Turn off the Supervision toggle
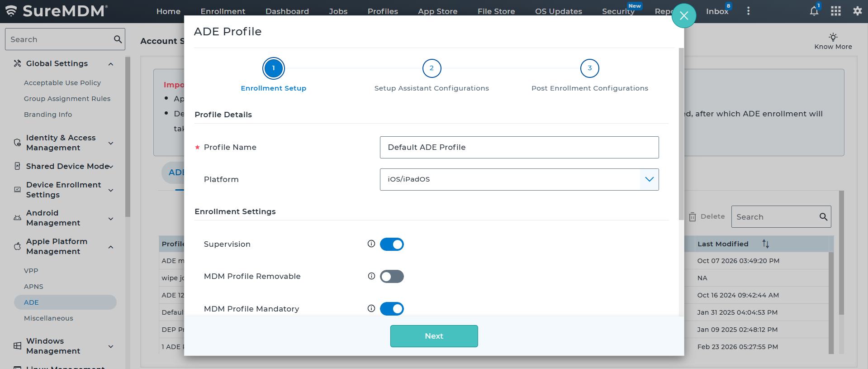The height and width of the screenshot is (369, 868). 392,244
